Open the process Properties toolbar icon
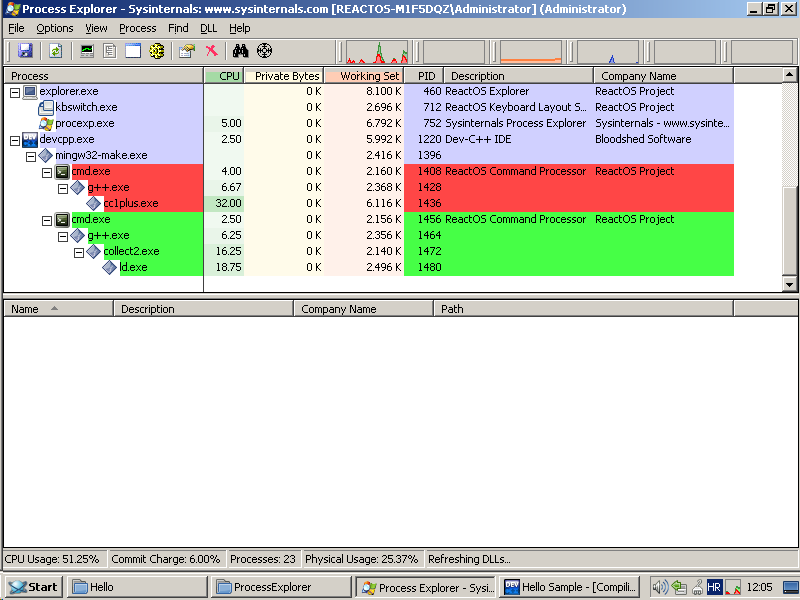 (x=187, y=51)
